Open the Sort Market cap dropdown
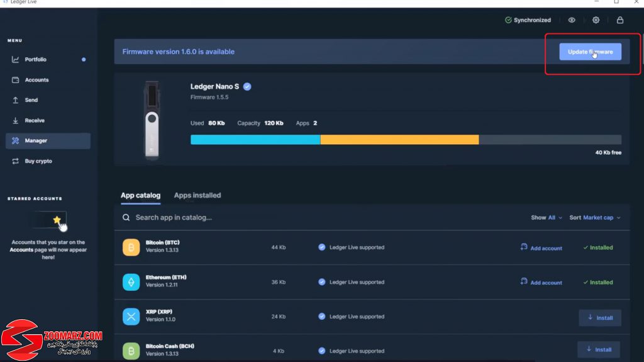 (595, 218)
